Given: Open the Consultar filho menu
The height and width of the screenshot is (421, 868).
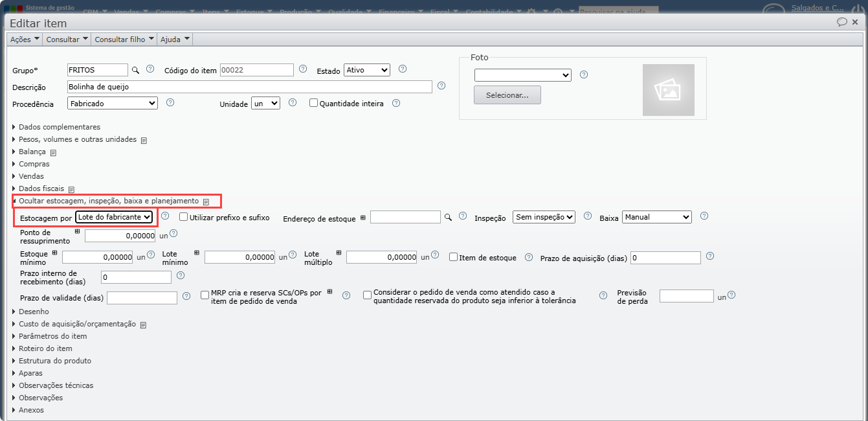Looking at the screenshot, I should point(124,40).
